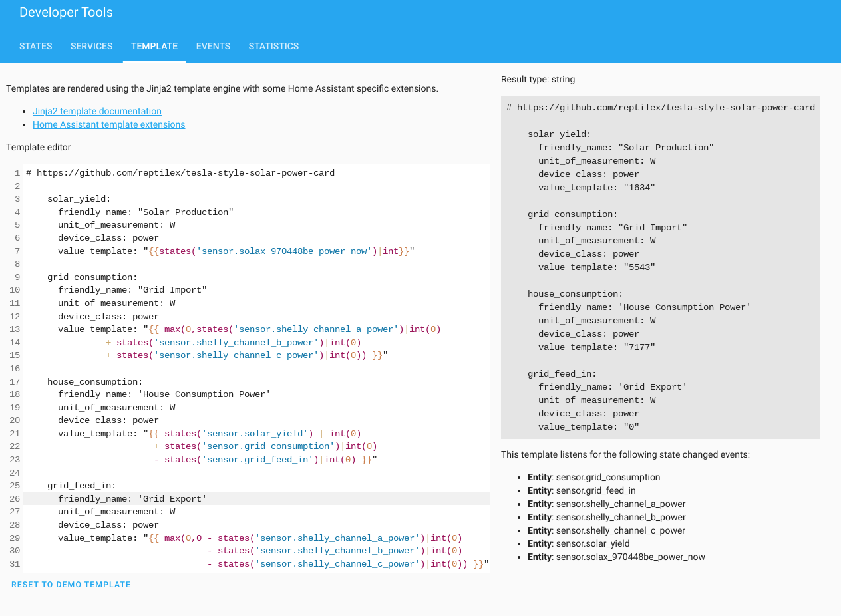Image resolution: width=841 pixels, height=616 pixels.
Task: Click house_consumption key on editor line 17
Action: [95, 382]
